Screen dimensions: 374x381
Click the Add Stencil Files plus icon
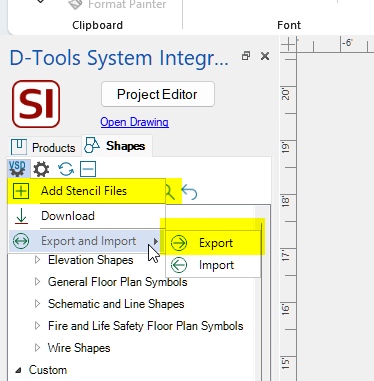pos(21,191)
